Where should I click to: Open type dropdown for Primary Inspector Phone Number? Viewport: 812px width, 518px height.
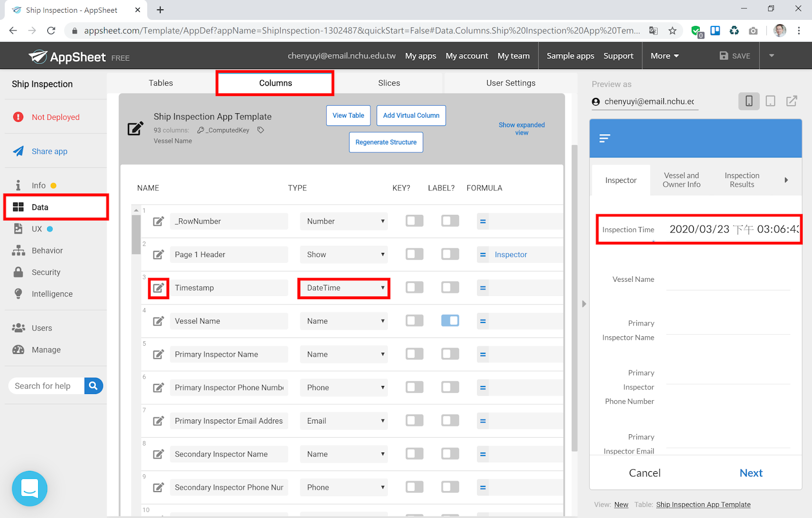tap(344, 387)
